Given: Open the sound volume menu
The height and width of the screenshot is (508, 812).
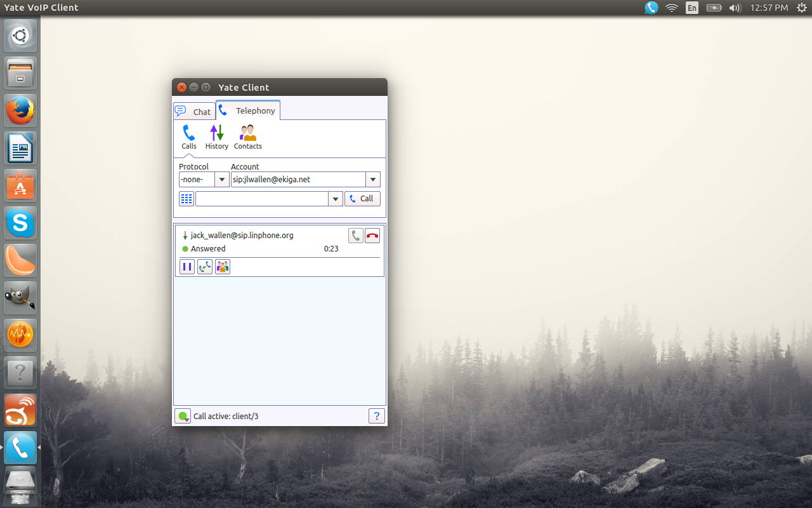Looking at the screenshot, I should pyautogui.click(x=735, y=8).
